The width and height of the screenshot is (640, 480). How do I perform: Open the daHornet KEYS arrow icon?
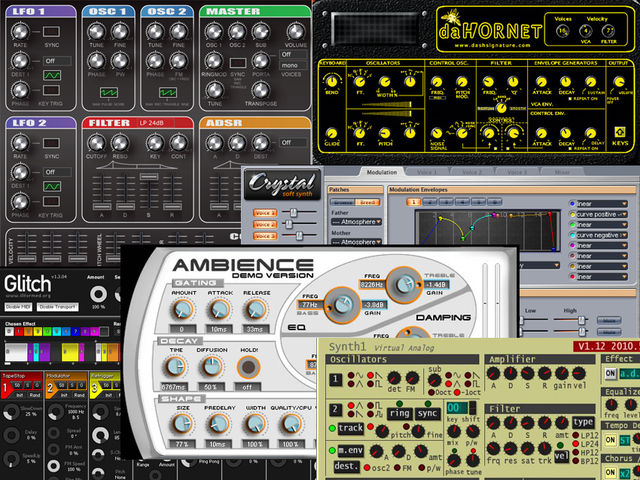pyautogui.click(x=620, y=132)
